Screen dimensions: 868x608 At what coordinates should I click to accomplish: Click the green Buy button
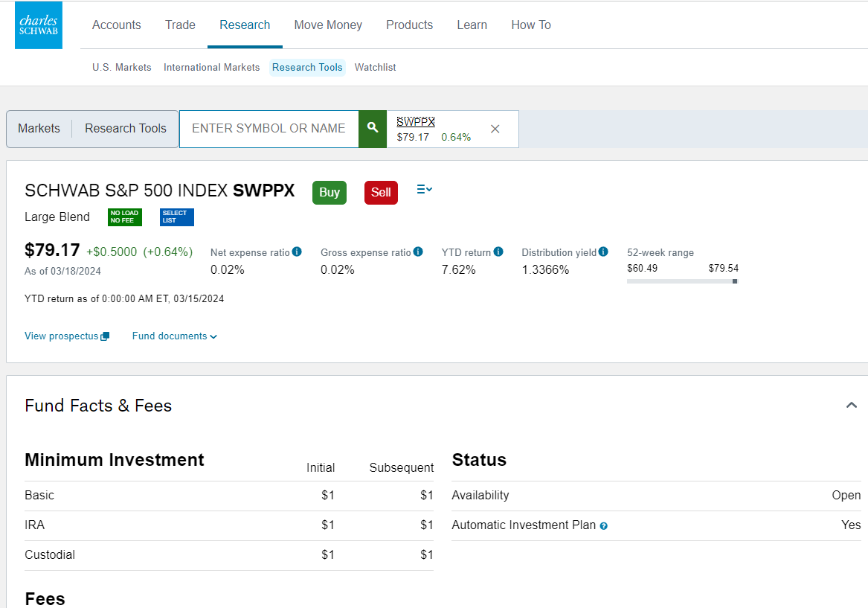pyautogui.click(x=329, y=193)
